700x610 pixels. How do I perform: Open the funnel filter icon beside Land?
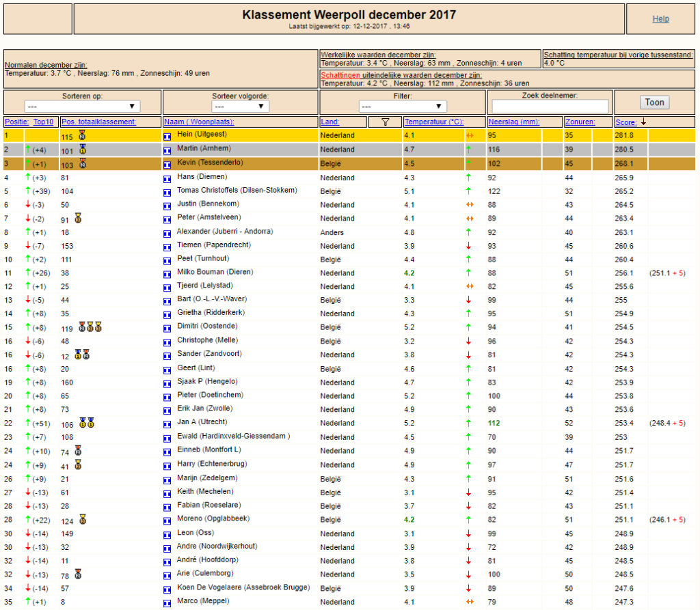click(x=386, y=122)
